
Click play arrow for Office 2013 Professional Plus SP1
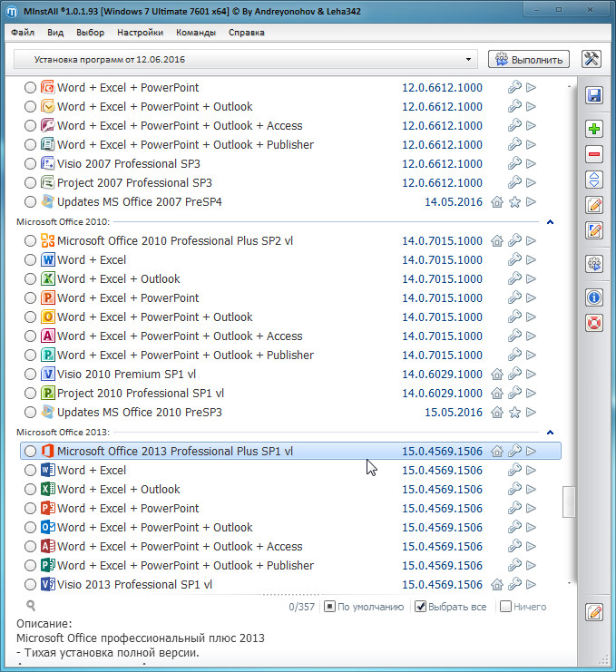(531, 451)
